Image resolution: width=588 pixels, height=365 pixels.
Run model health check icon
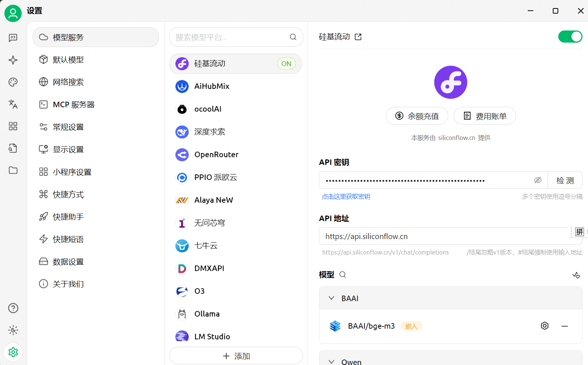click(x=576, y=275)
